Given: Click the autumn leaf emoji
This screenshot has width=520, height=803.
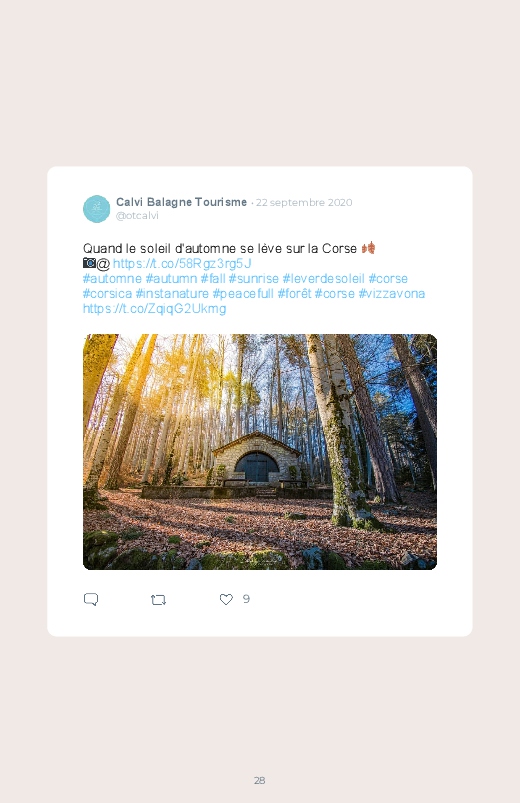Looking at the screenshot, I should tap(368, 248).
